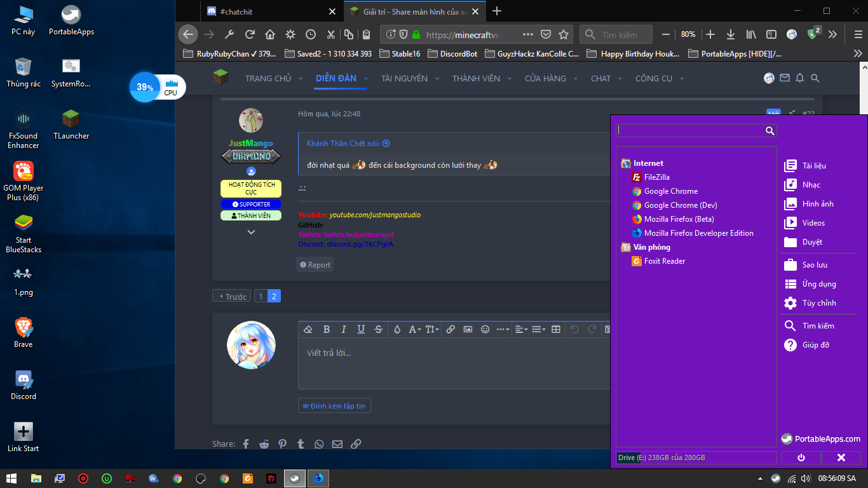Image resolution: width=868 pixels, height=488 pixels.
Task: Toggle Firefox sidebar view
Action: (771, 34)
